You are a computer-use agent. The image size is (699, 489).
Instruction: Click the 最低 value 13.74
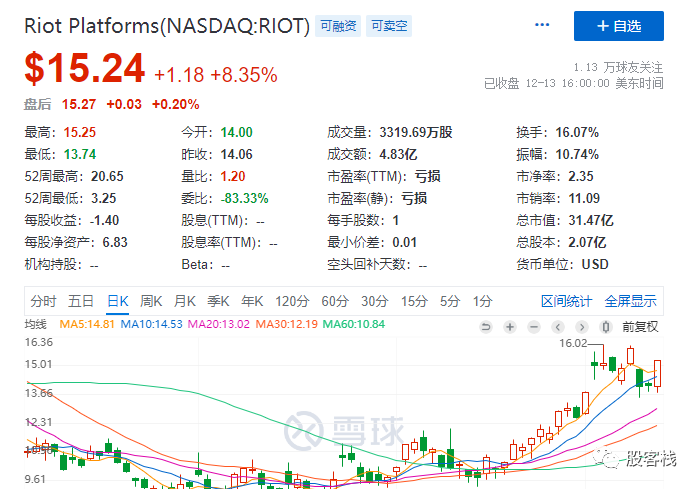point(80,154)
